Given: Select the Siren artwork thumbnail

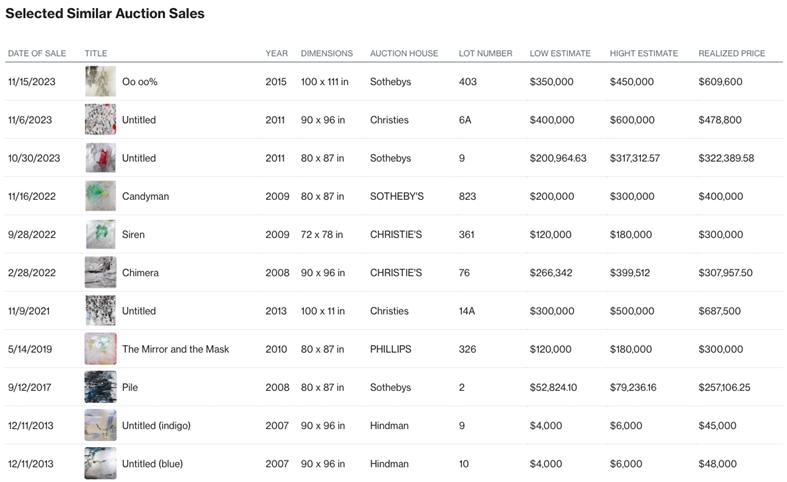Looking at the screenshot, I should (100, 234).
